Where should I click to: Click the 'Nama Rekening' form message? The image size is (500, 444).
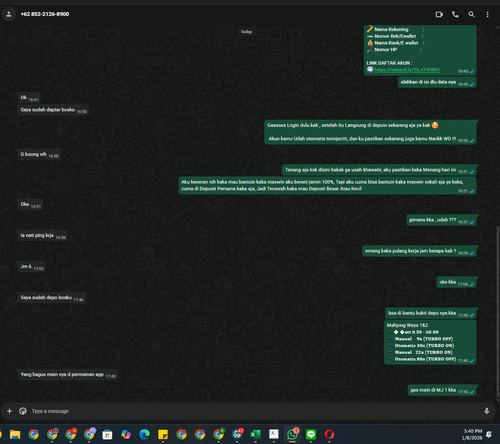(x=420, y=50)
